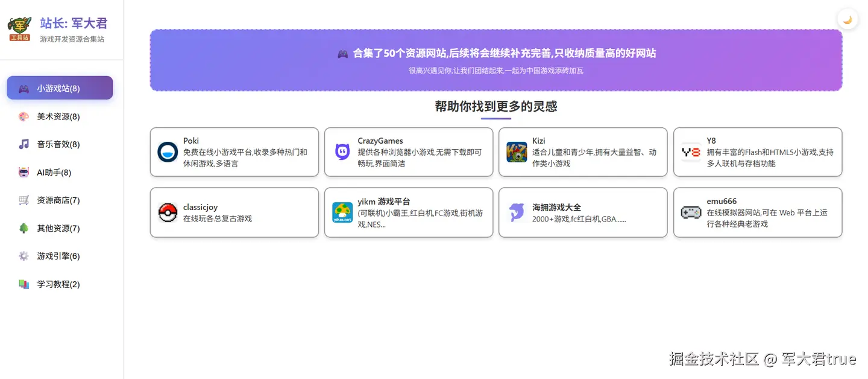Open the emu666 card title
The height and width of the screenshot is (379, 868).
(x=722, y=201)
